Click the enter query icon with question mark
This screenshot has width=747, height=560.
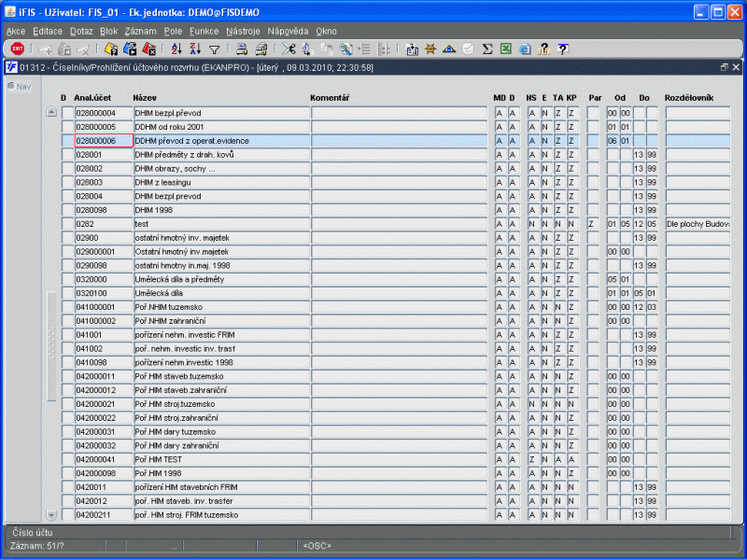coord(111,49)
